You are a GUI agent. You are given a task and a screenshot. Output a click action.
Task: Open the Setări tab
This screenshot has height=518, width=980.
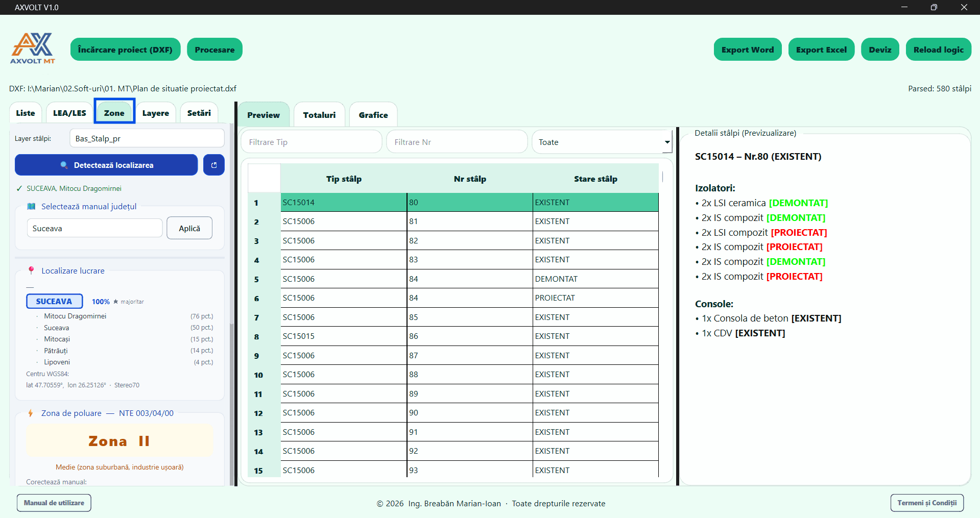pos(199,113)
